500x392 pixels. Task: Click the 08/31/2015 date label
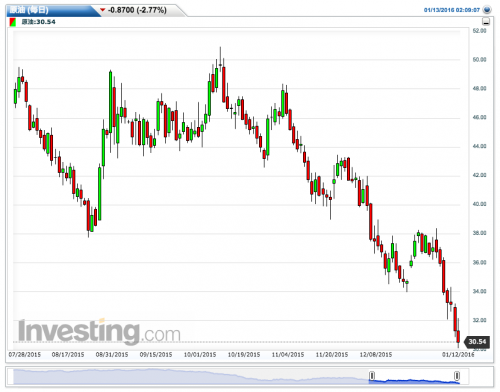[x=112, y=355]
